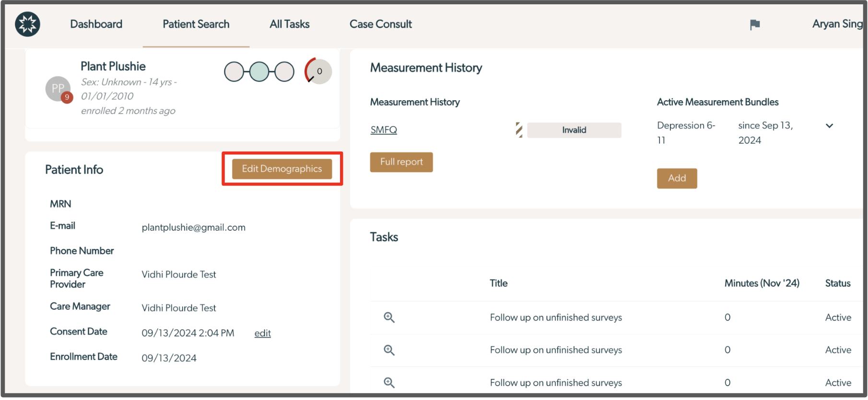Click the red 9 badge on the avatar
868x400 pixels.
tap(67, 97)
